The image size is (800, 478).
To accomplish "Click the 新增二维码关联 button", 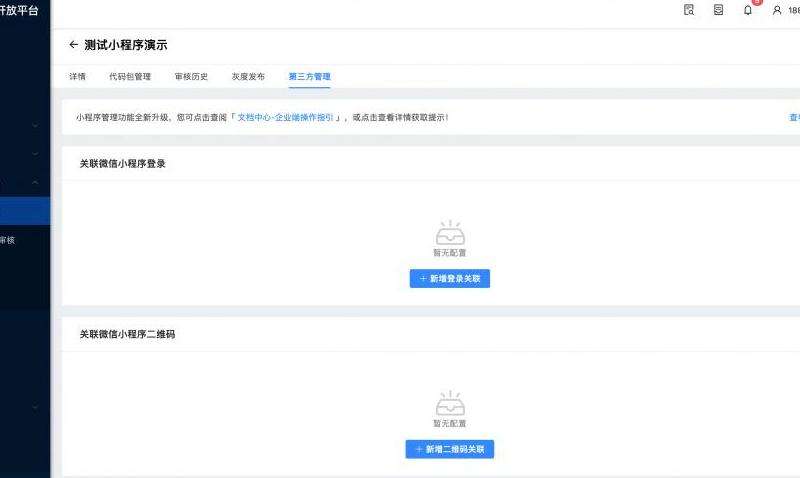I will click(x=449, y=450).
